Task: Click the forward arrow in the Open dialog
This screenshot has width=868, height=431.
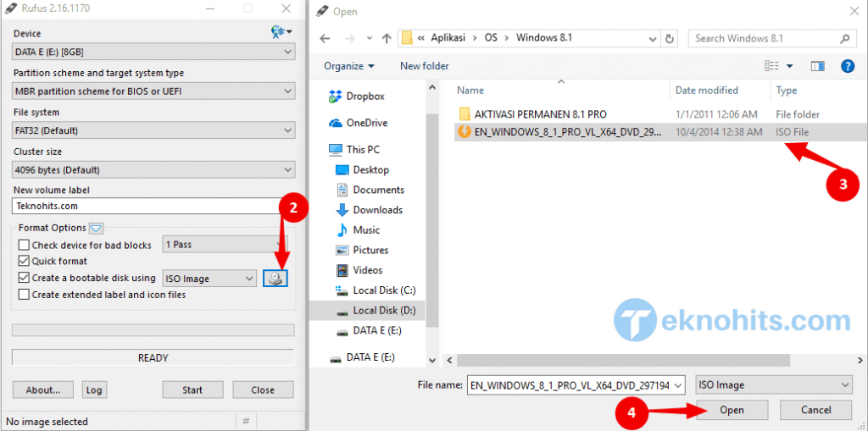Action: pos(349,39)
